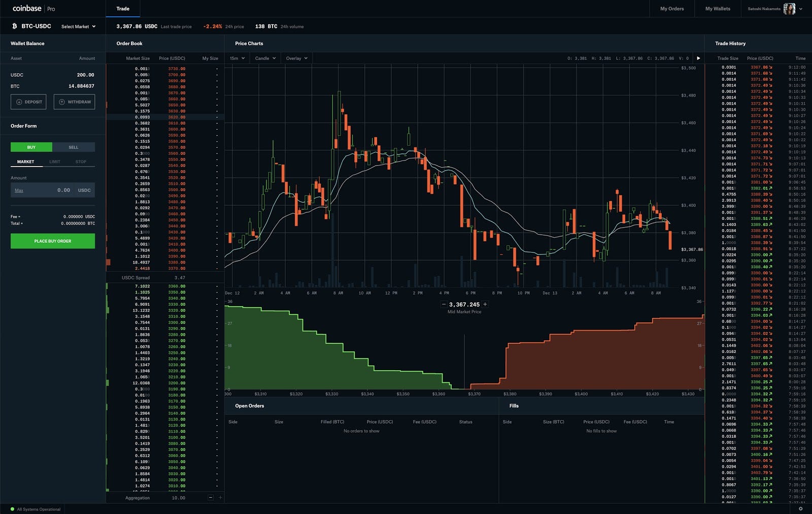
Task: Open the Select Market dropdown
Action: pos(78,26)
